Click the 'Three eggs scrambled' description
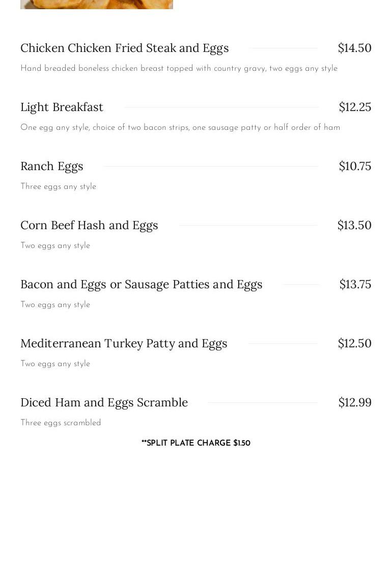The image size is (392, 576). (x=61, y=423)
